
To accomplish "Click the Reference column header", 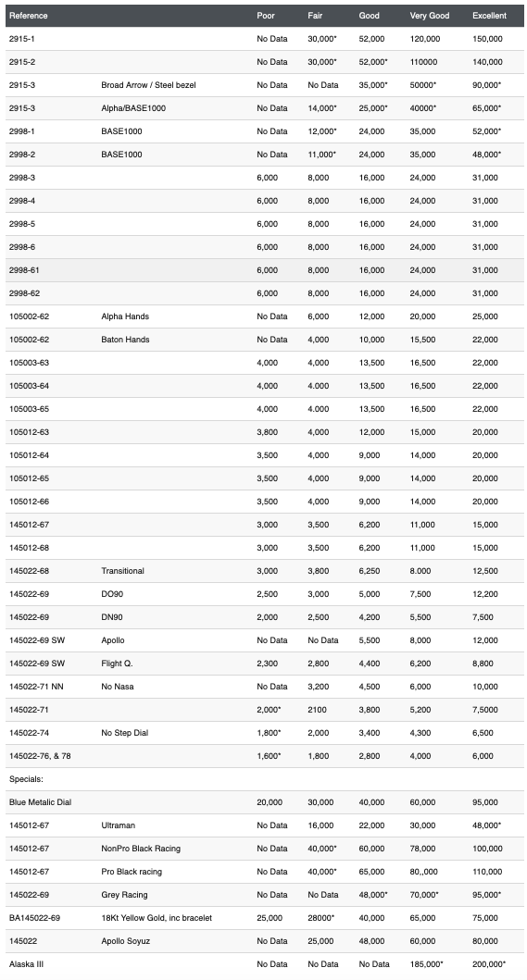I will [x=28, y=16].
